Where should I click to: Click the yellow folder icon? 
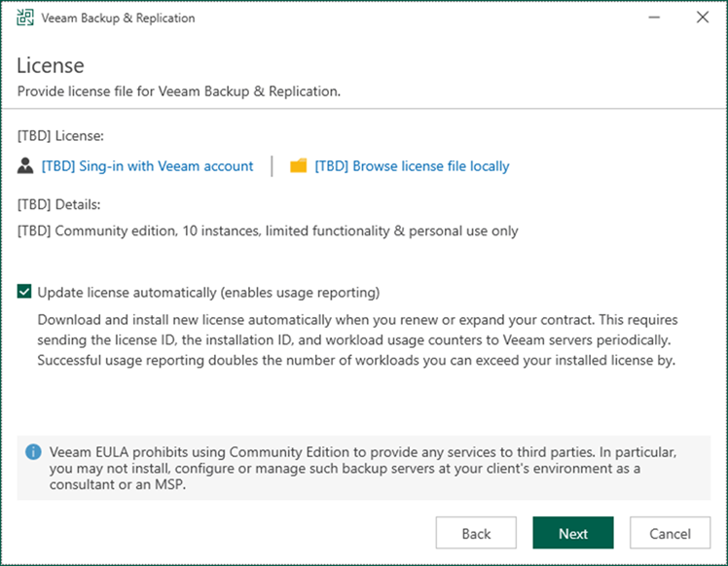tap(298, 165)
